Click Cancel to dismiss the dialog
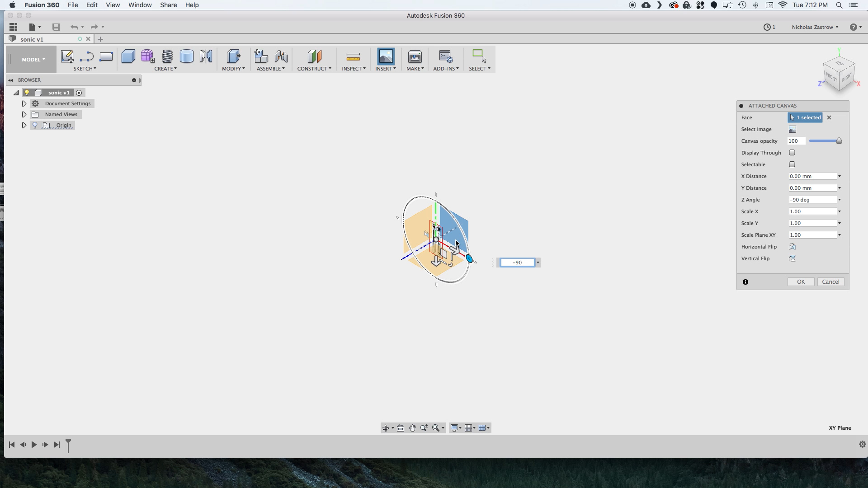 point(831,281)
